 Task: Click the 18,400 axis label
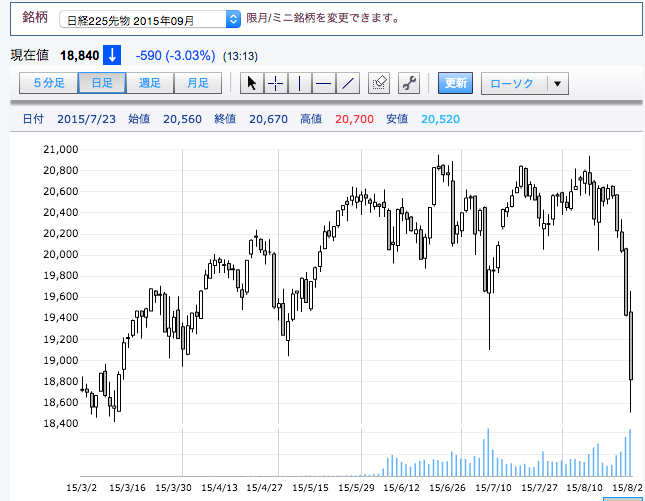60,423
